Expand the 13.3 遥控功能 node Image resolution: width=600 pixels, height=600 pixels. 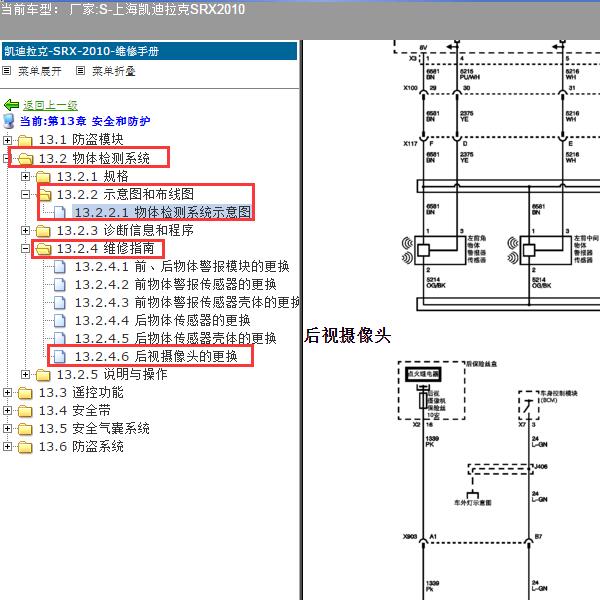[x=7, y=393]
